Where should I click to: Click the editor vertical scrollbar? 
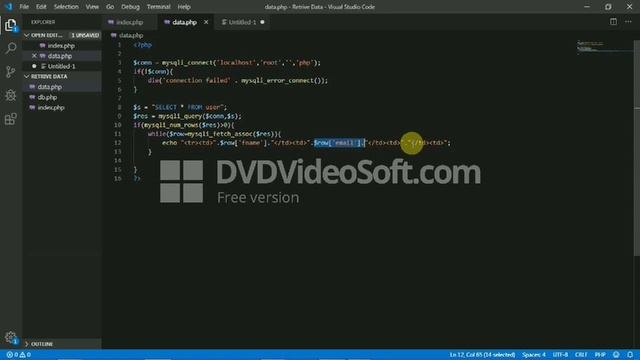coord(637,147)
